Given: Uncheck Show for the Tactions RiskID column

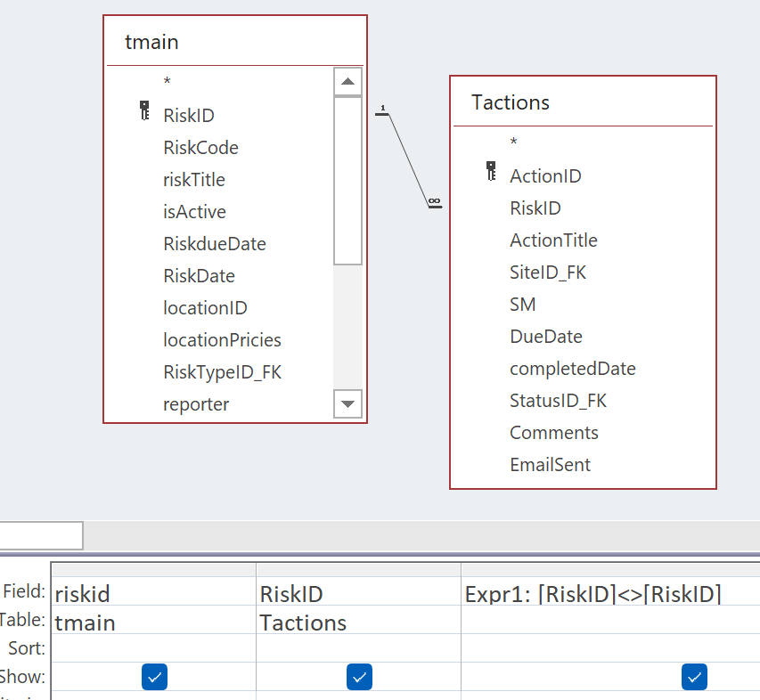Looking at the screenshot, I should point(359,678).
